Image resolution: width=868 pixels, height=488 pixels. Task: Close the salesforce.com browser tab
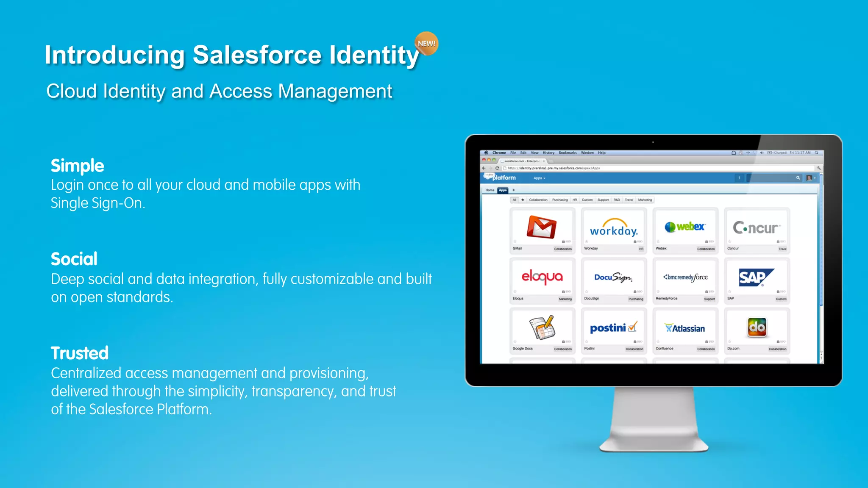544,161
